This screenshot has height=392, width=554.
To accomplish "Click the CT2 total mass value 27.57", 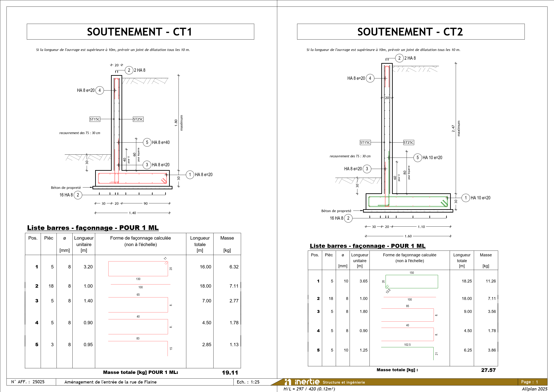I will 488,370.
